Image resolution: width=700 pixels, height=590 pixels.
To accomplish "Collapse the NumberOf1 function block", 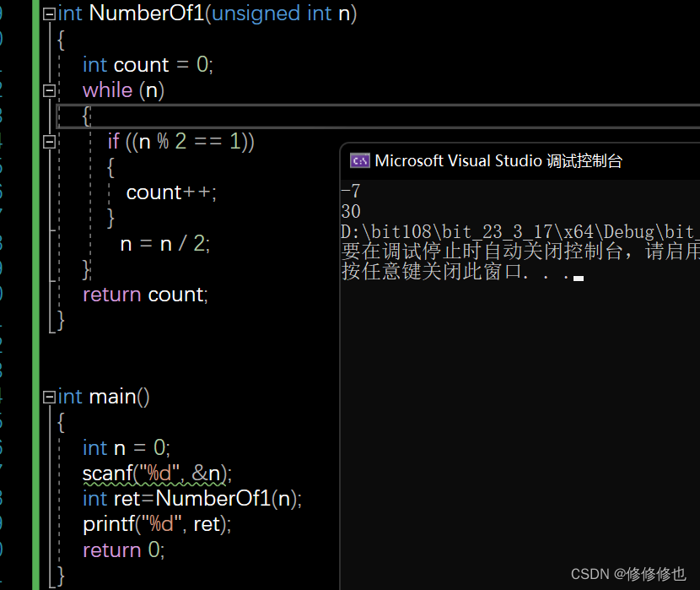I will click(x=49, y=14).
